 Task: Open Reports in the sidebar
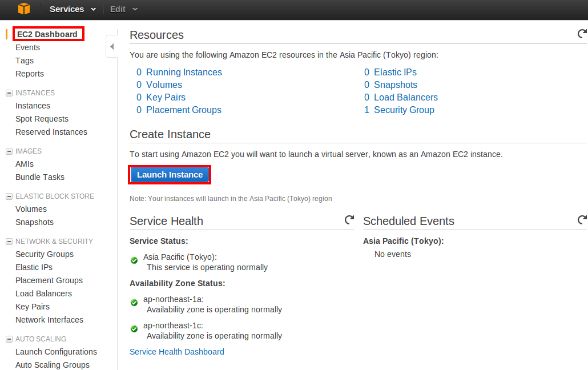click(30, 74)
